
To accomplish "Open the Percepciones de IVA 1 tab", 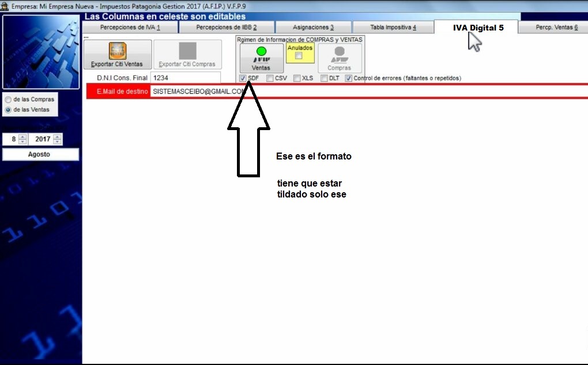I will tap(130, 27).
